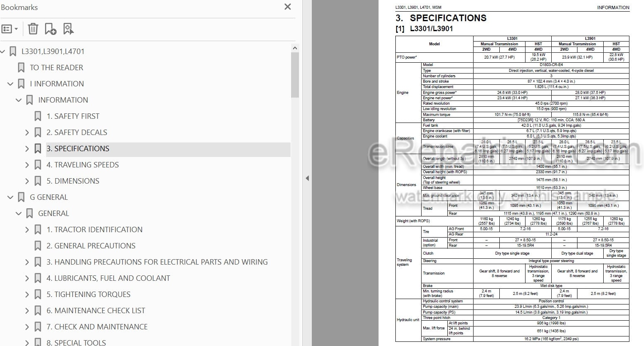Expand the 5. DIMENSIONS bookmark
The width and height of the screenshot is (644, 346).
click(x=27, y=181)
